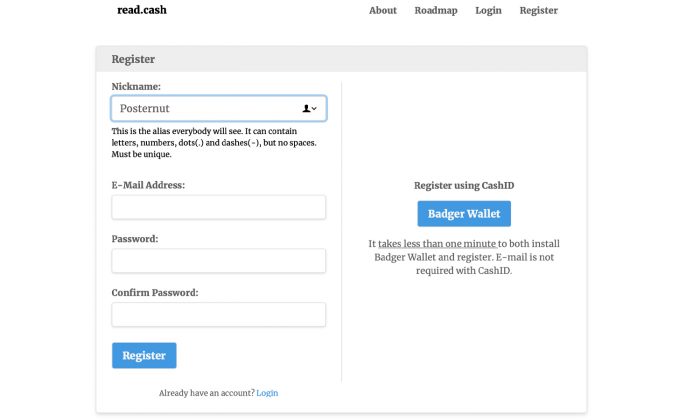This screenshot has width=700, height=420.
Task: Select Register in the top navigation
Action: [538, 10]
